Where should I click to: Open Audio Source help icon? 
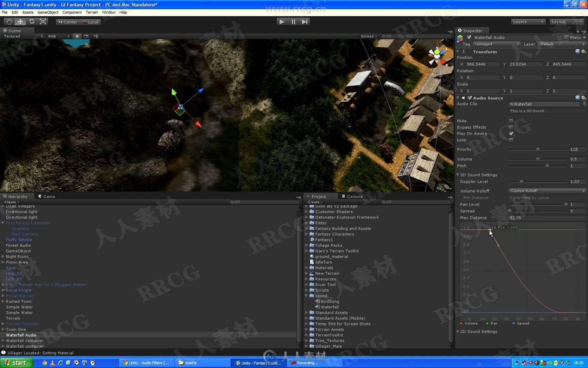[577, 98]
